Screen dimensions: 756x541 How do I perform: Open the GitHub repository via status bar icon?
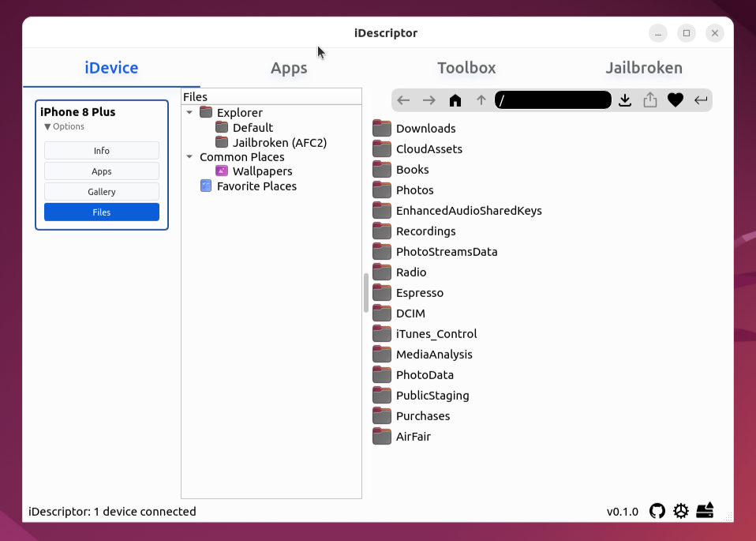tap(657, 511)
